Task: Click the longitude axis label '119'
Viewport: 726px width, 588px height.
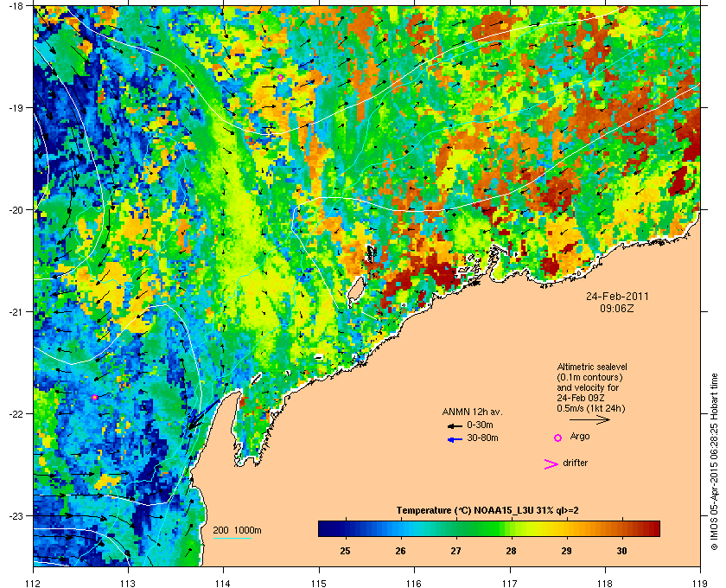Action: point(700,583)
